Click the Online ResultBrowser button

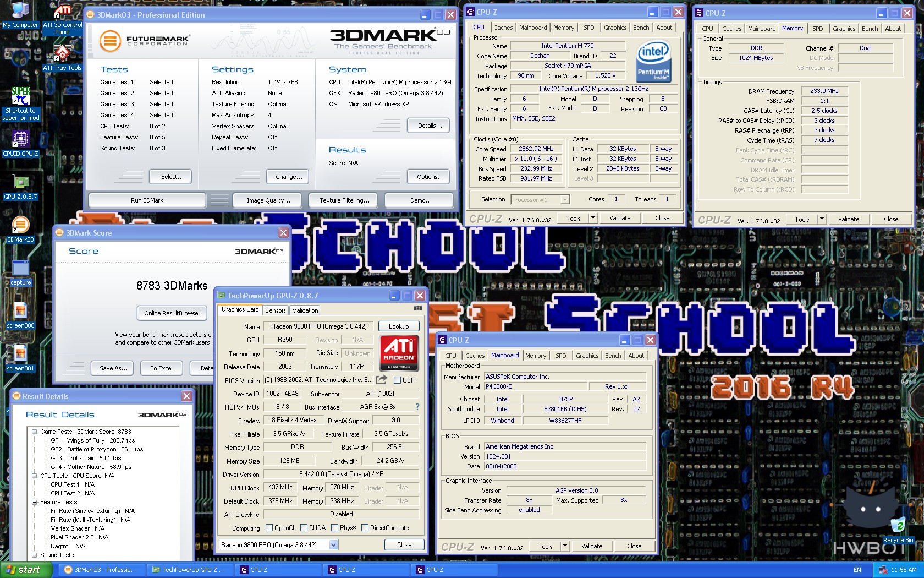point(172,313)
